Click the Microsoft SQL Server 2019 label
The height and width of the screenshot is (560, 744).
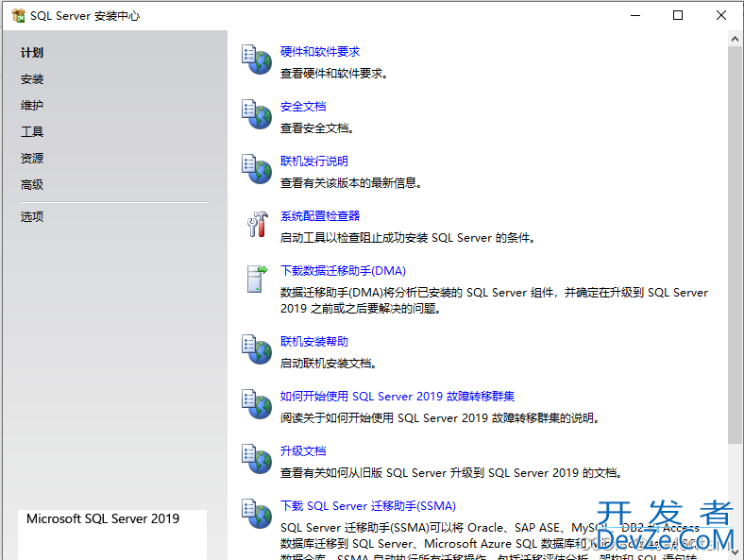tap(103, 518)
